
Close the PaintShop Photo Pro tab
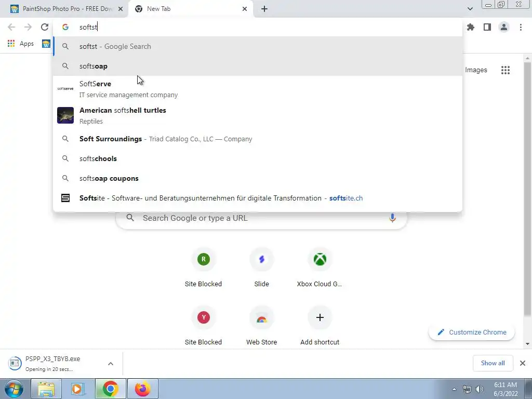(x=121, y=9)
